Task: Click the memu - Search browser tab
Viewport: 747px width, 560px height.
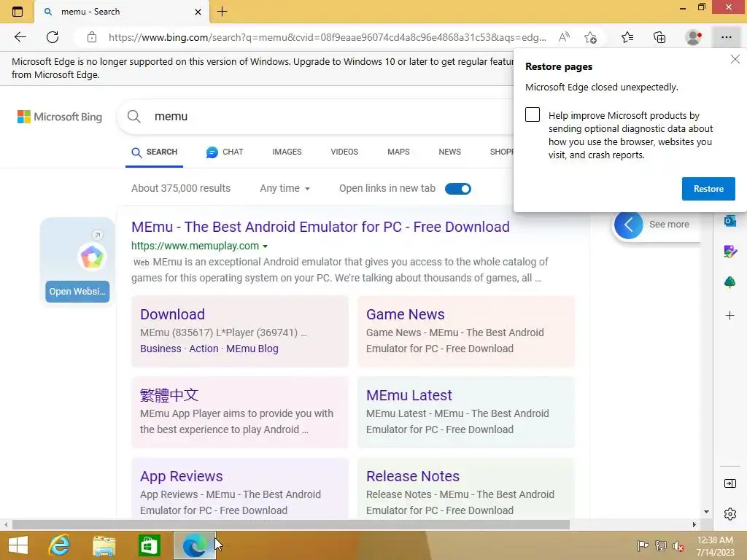Action: click(122, 12)
